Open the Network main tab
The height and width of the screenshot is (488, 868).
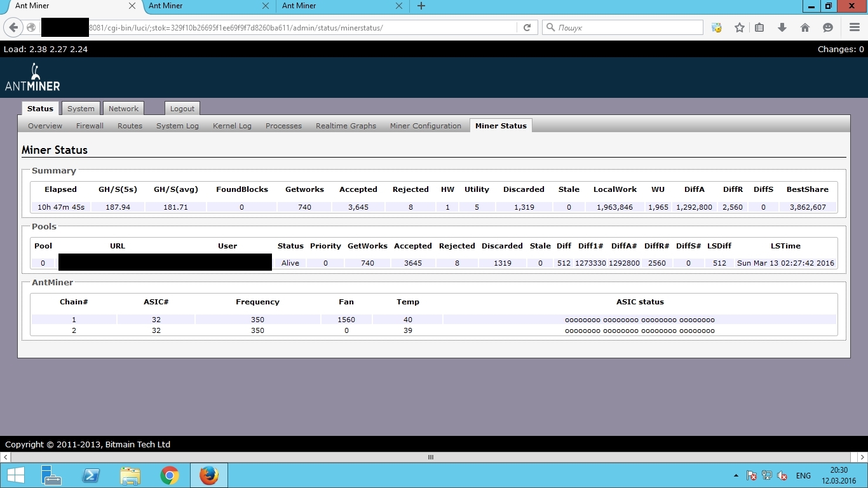coord(123,109)
